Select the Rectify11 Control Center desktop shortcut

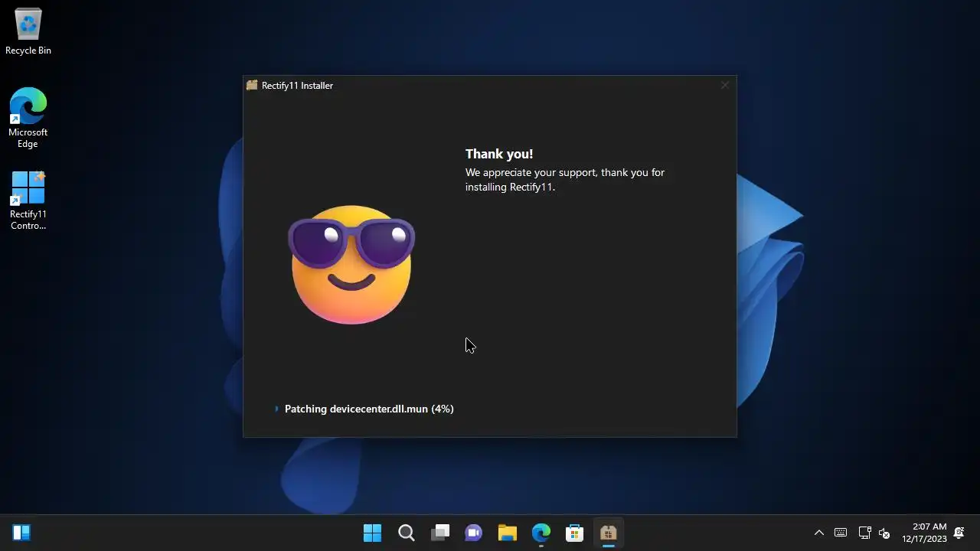28,200
